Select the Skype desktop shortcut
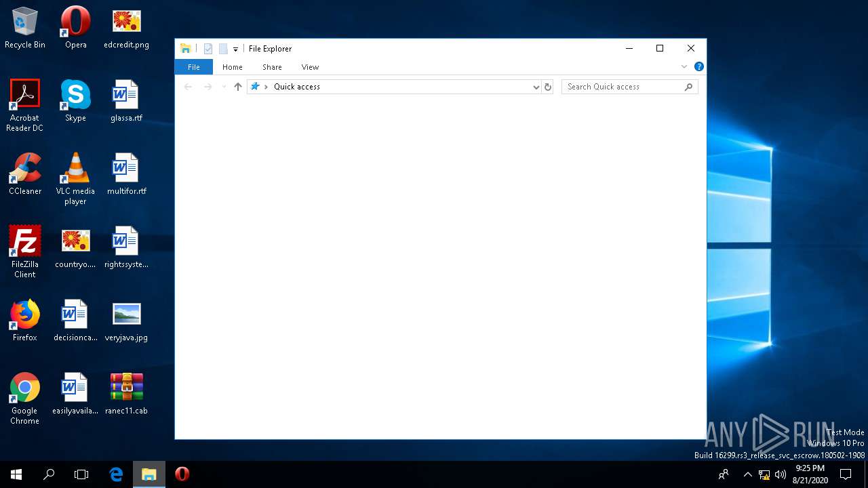This screenshot has width=868, height=488. pos(75,101)
